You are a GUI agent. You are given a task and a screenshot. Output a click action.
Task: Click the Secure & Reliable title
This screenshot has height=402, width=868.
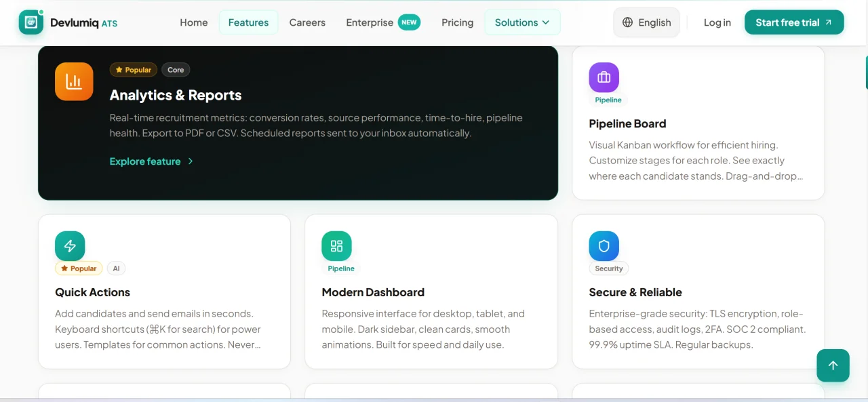[635, 292]
